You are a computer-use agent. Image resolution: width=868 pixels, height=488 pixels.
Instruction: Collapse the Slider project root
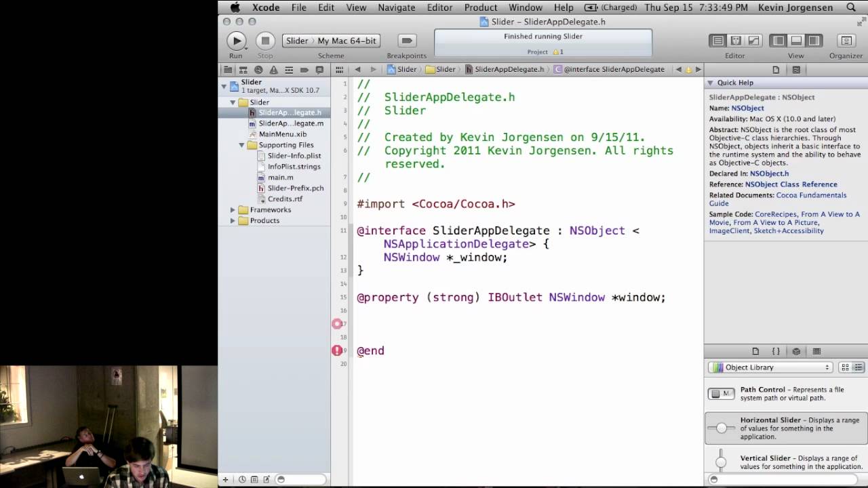(x=223, y=86)
